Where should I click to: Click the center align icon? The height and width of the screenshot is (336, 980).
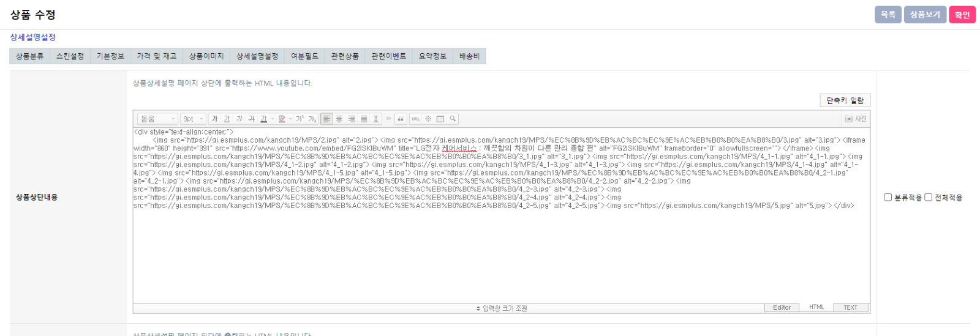tap(339, 119)
